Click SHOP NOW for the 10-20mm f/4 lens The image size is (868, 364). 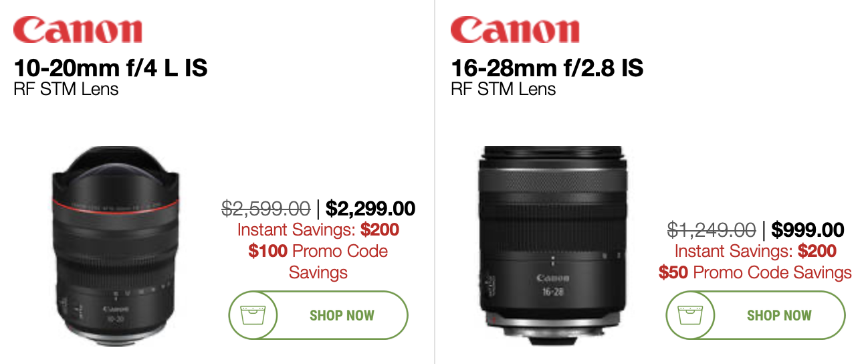[x=318, y=315]
